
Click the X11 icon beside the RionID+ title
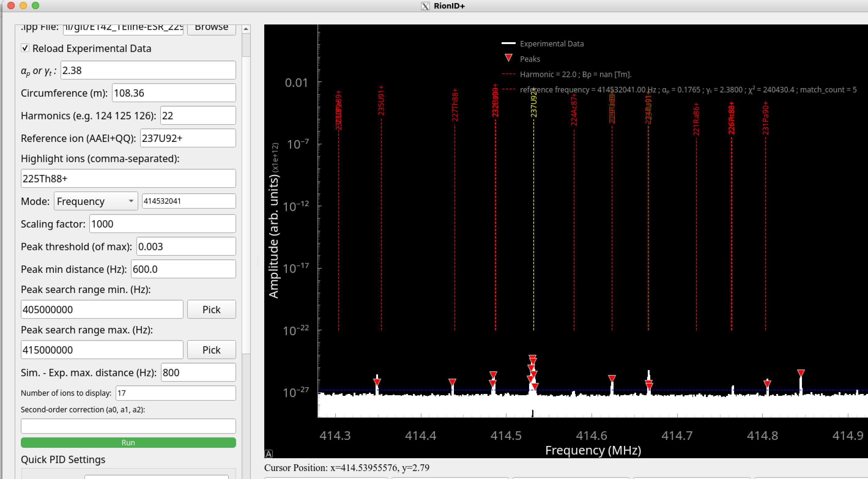click(425, 6)
